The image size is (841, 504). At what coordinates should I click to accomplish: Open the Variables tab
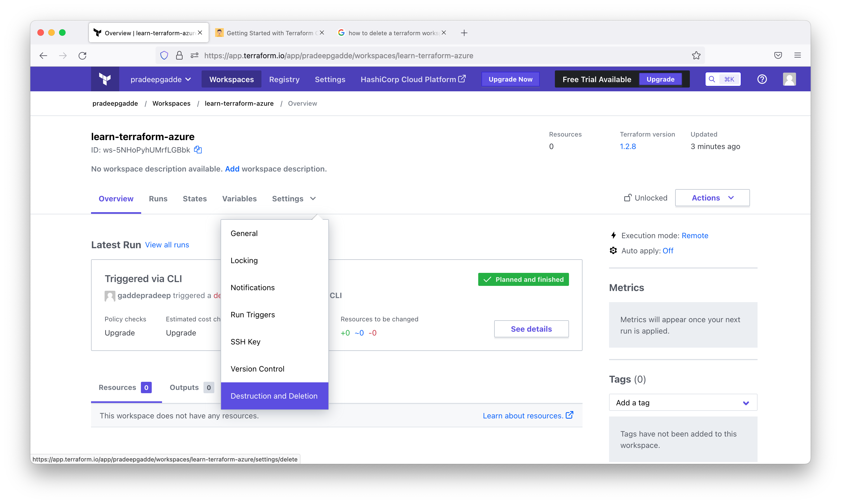click(x=239, y=199)
